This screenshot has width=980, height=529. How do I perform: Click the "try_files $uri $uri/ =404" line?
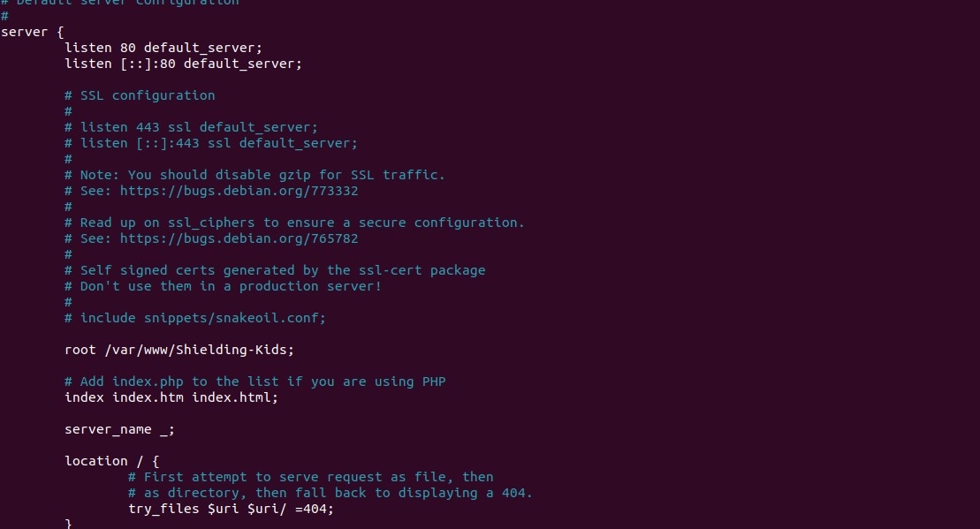(x=231, y=509)
